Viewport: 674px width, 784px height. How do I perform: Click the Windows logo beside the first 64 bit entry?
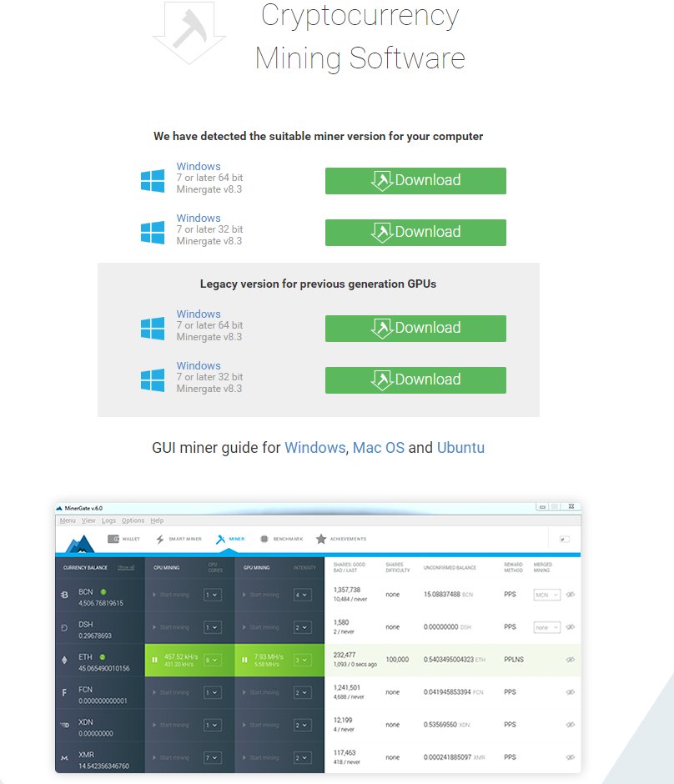pyautogui.click(x=153, y=180)
